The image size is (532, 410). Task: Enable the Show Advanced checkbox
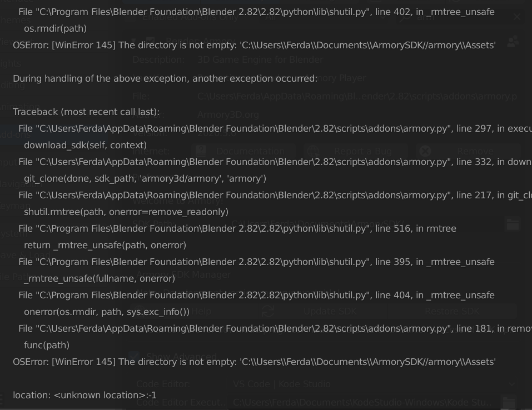(134, 356)
